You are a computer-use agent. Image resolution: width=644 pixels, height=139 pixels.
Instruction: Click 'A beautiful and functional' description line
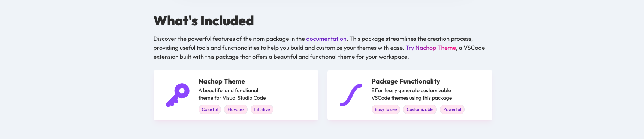(x=228, y=90)
